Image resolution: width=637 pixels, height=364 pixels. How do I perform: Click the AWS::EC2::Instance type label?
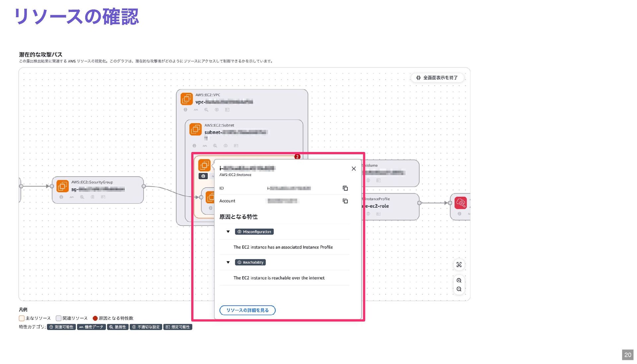pos(235,175)
